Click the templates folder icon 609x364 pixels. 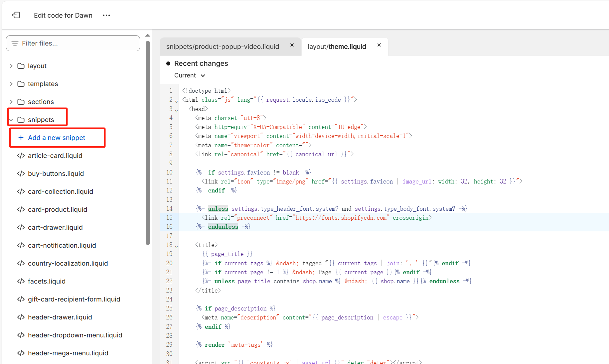(x=21, y=84)
